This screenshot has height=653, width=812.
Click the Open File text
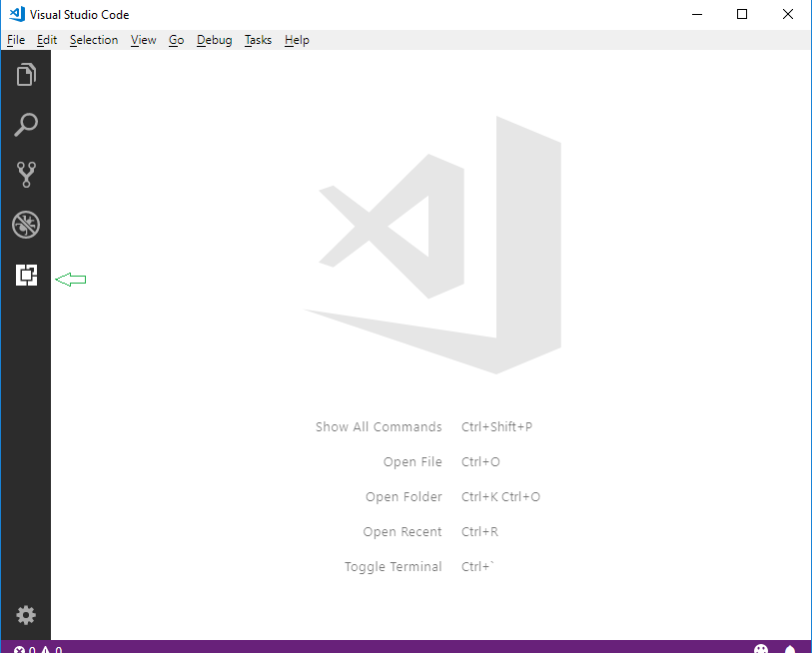[412, 461]
